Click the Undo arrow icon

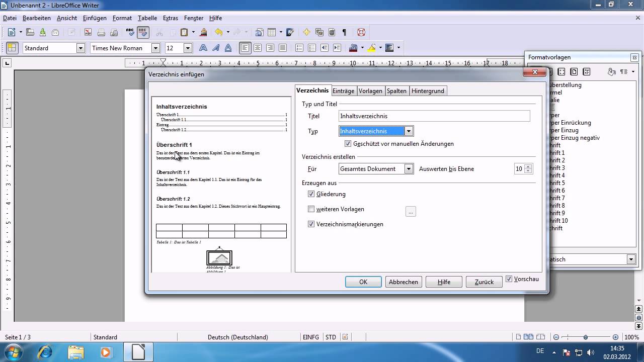click(x=218, y=32)
